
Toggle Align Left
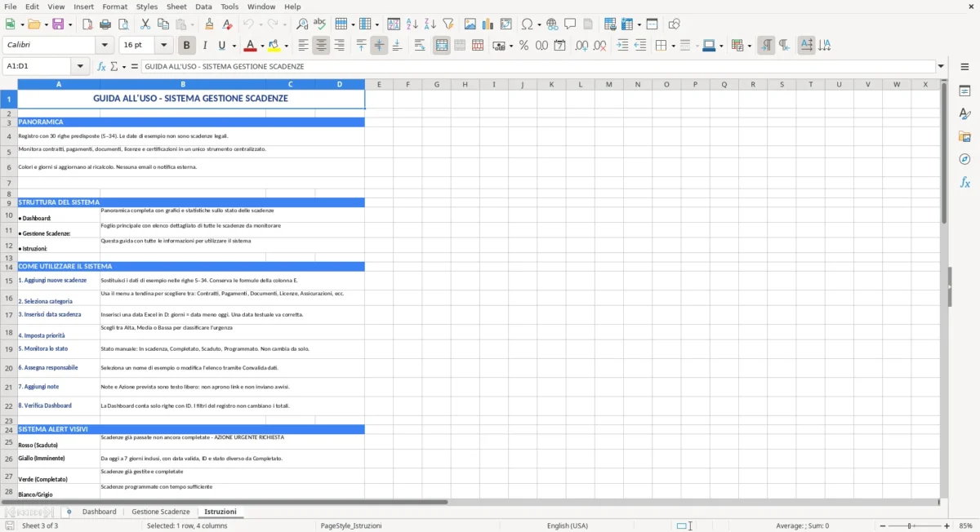click(303, 46)
